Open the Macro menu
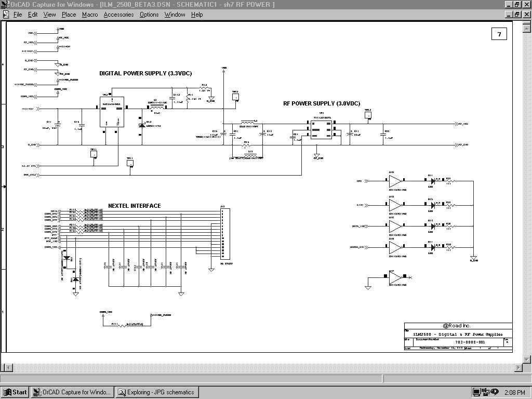This screenshot has width=532, height=399. (89, 15)
